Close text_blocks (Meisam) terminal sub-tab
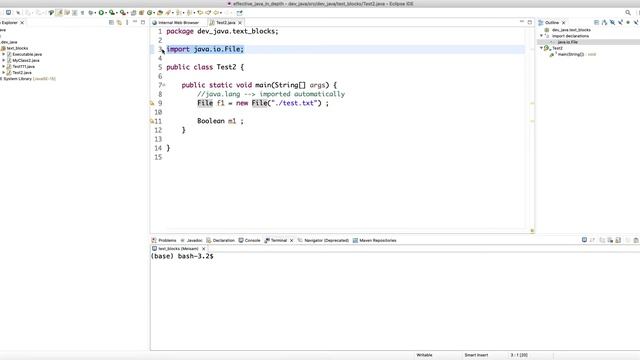This screenshot has height=360, width=640. (204, 249)
